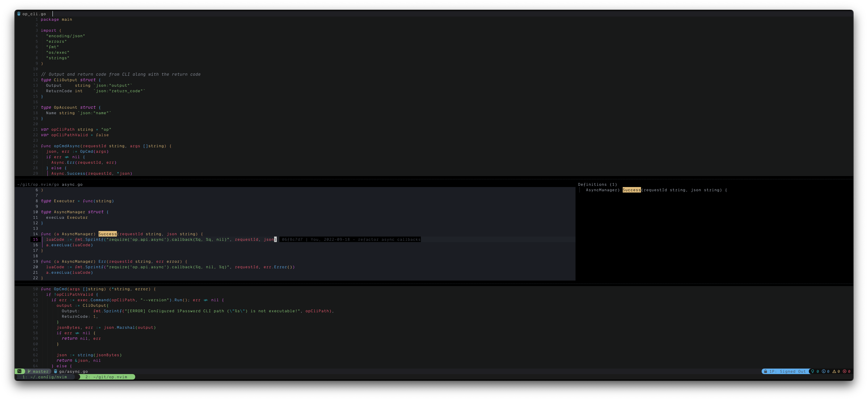Open commit 06f8c7d7 from the blame annotation
The width and height of the screenshot is (868, 400).
[292, 240]
